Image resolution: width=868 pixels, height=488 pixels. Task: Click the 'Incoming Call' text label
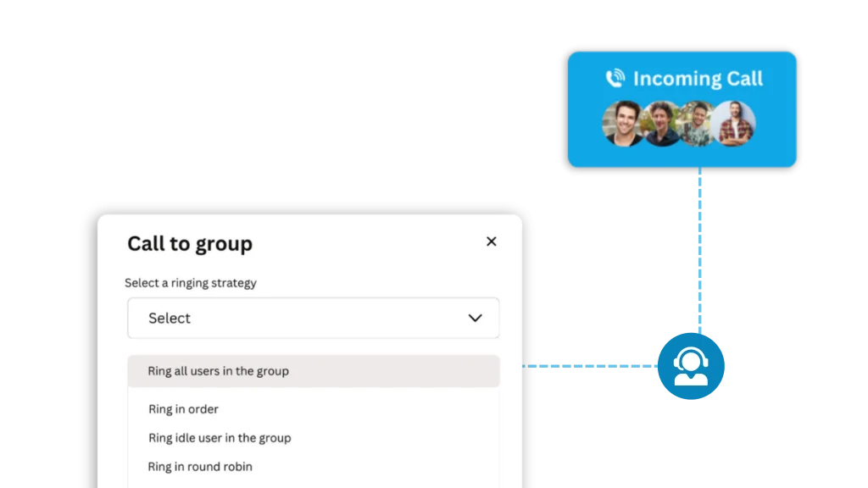point(697,78)
